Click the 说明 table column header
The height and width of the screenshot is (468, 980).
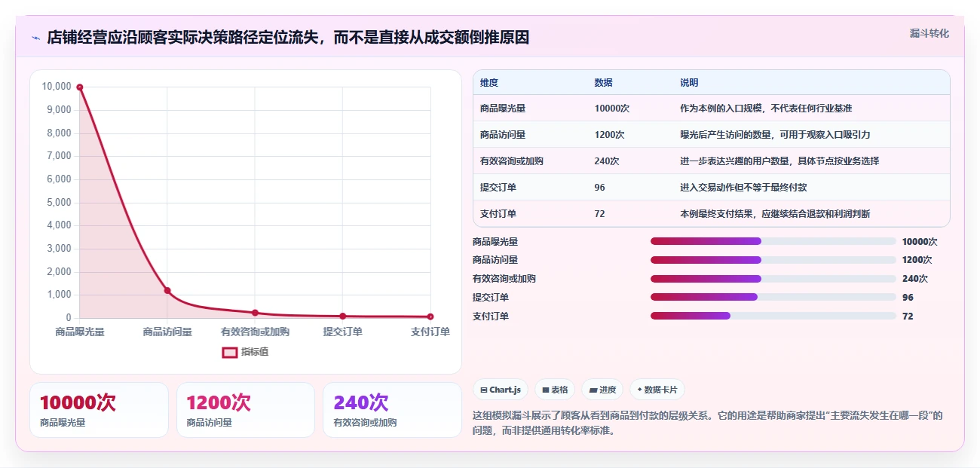tap(689, 83)
